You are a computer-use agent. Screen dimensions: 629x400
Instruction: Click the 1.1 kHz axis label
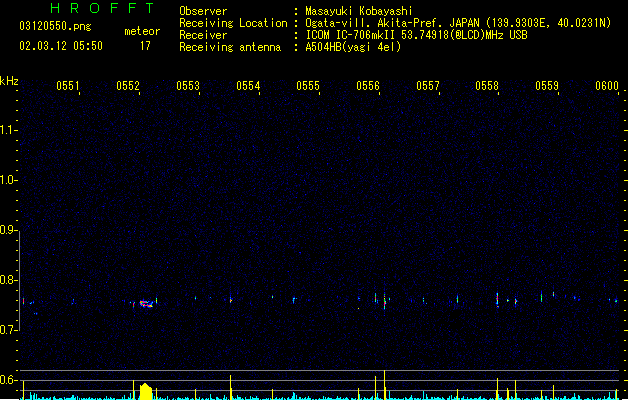pyautogui.click(x=8, y=130)
